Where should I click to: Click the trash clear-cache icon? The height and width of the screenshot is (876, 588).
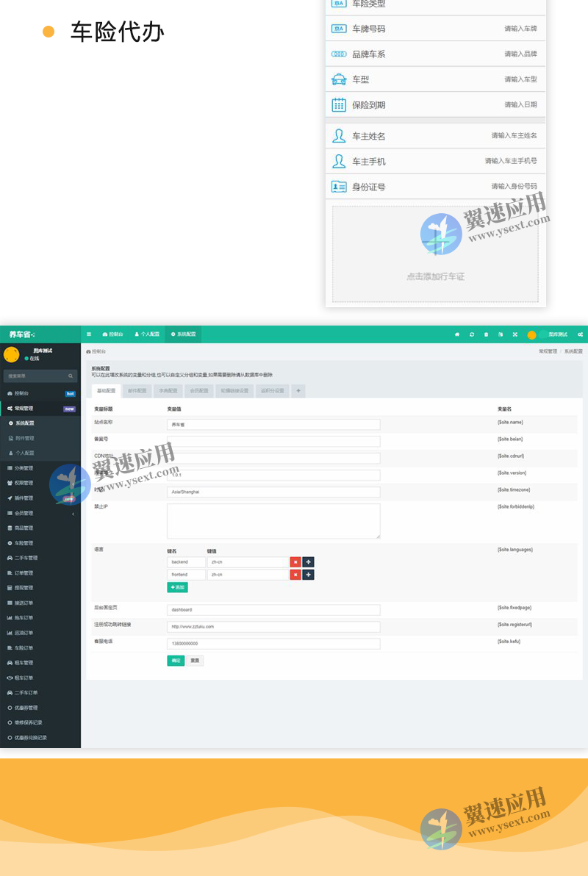pos(486,334)
